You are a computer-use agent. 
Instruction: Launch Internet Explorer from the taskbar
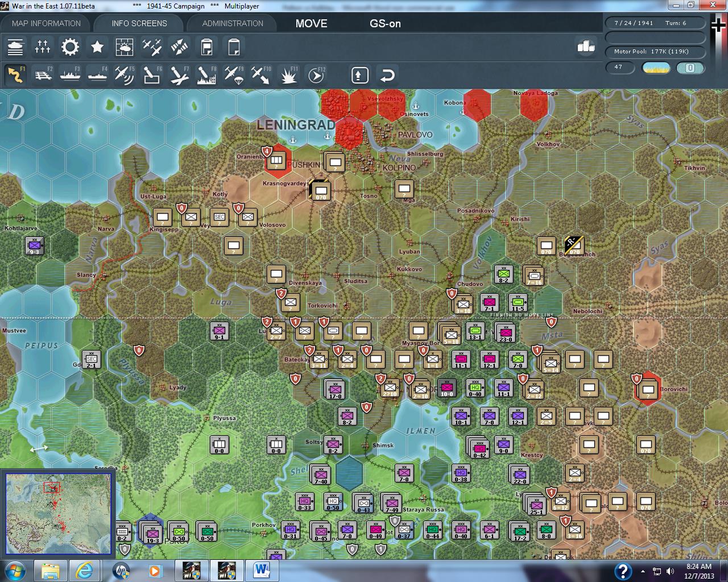[x=85, y=570]
